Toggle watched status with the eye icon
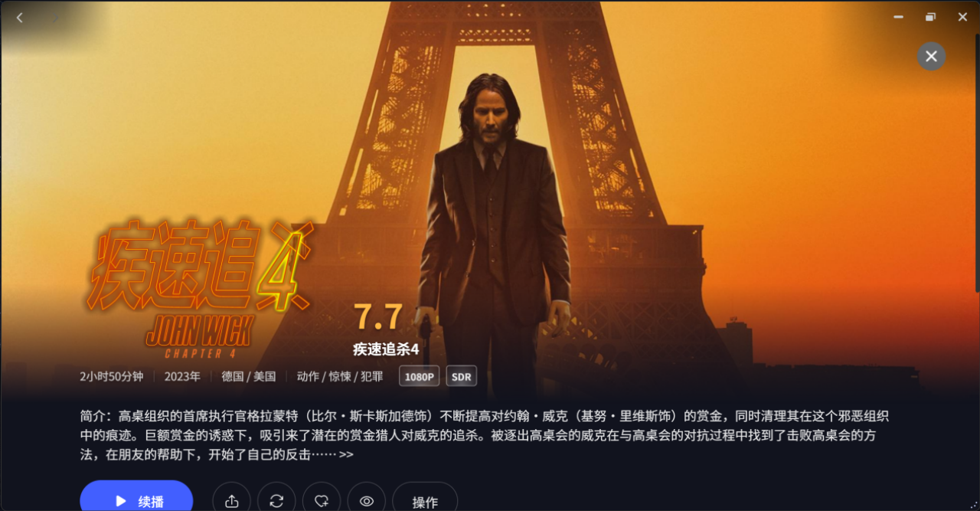Screen dimensions: 980x511 367,500
